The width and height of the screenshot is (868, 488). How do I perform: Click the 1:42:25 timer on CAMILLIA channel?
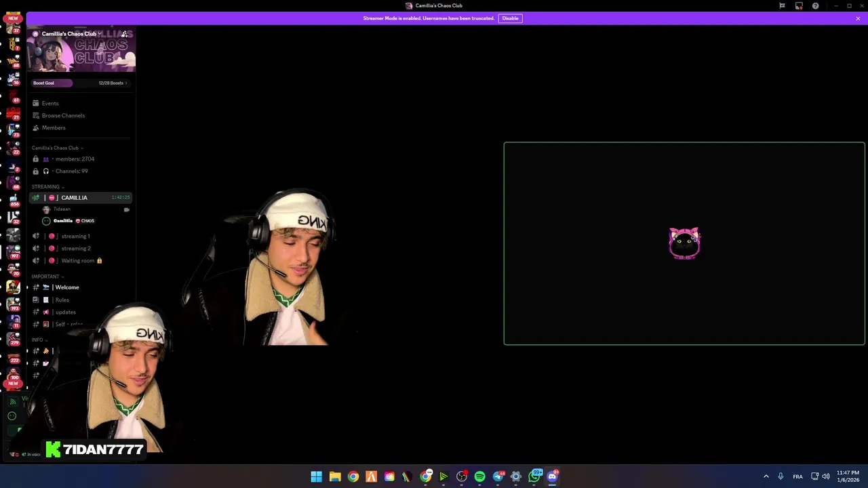click(x=121, y=197)
